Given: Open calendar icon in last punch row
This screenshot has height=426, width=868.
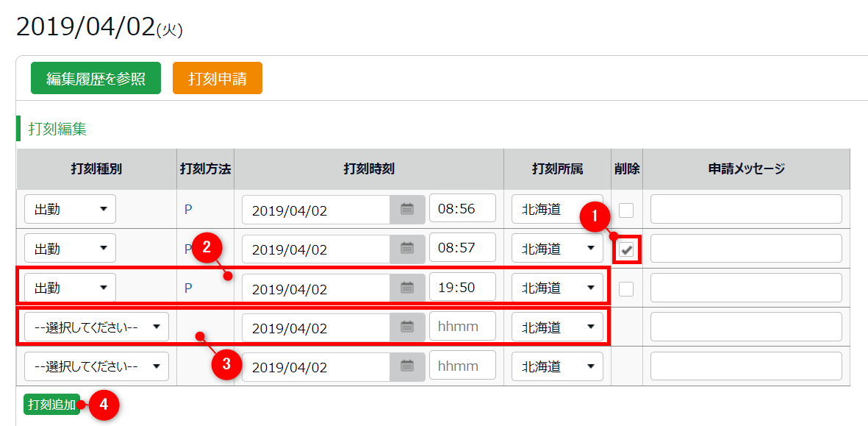Looking at the screenshot, I should coord(407,366).
